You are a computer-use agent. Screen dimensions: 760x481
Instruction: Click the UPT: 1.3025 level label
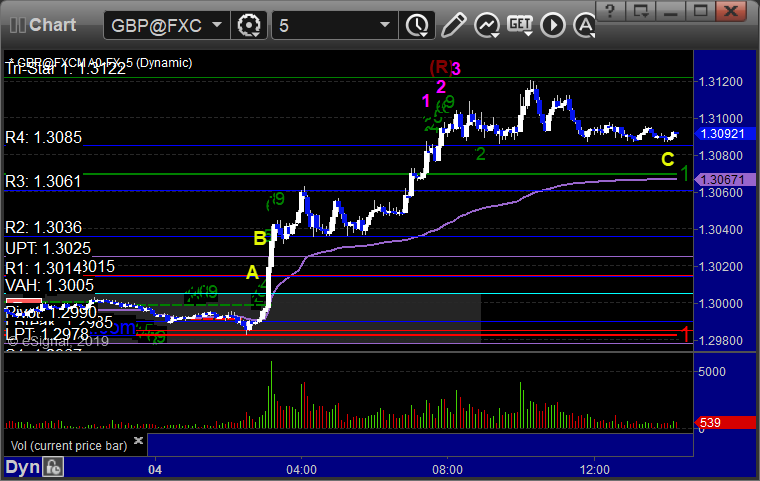point(48,248)
